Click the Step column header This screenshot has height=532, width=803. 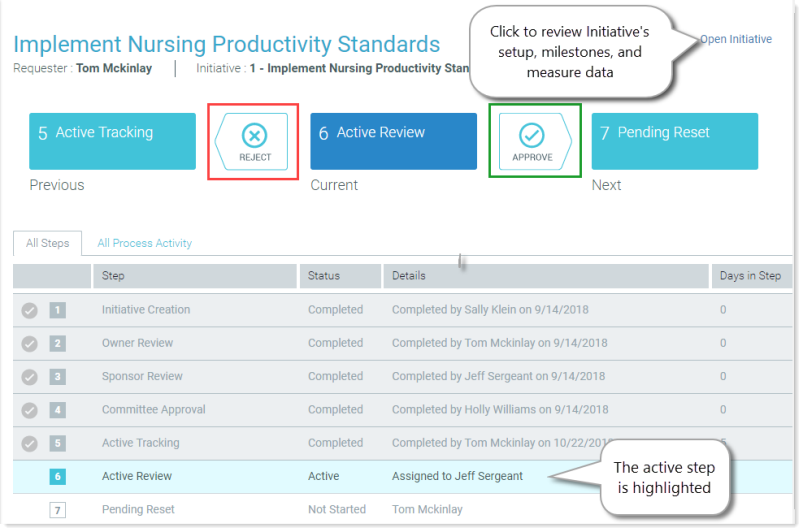113,276
